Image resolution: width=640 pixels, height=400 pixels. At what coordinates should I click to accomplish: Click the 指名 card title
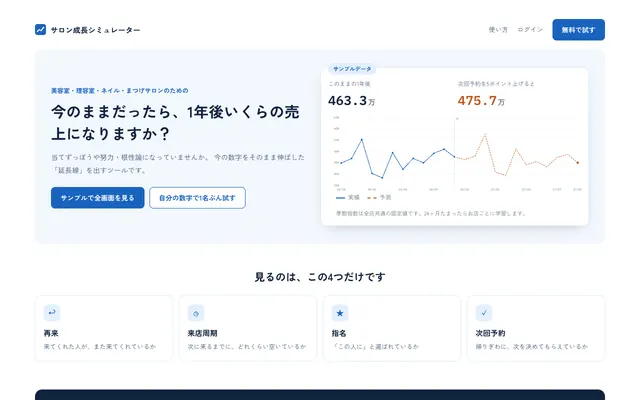(339, 333)
